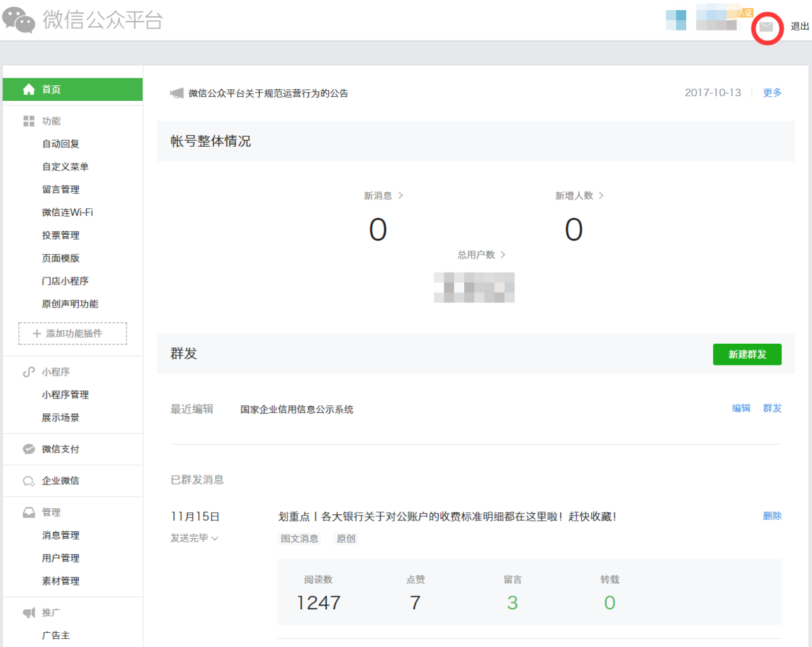Image resolution: width=812 pixels, height=647 pixels.
Task: Open the 规范运营行为 announcement link
Action: click(x=269, y=93)
